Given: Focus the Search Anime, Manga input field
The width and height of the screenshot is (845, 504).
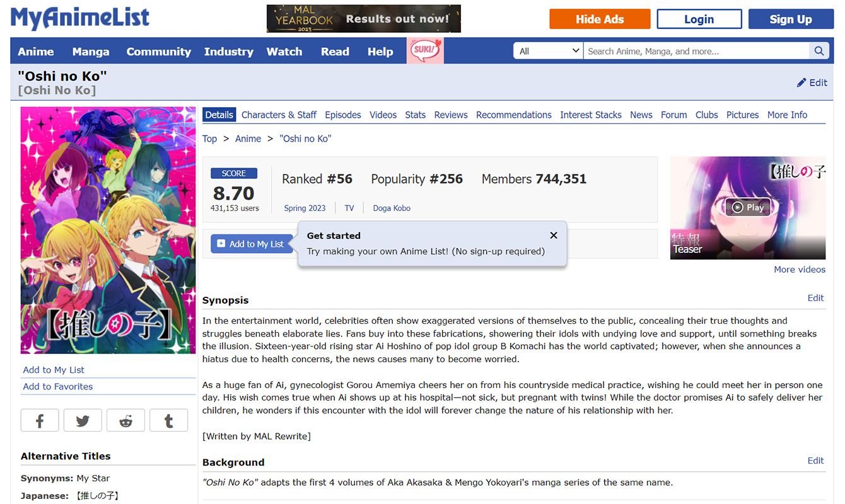Looking at the screenshot, I should click(696, 51).
